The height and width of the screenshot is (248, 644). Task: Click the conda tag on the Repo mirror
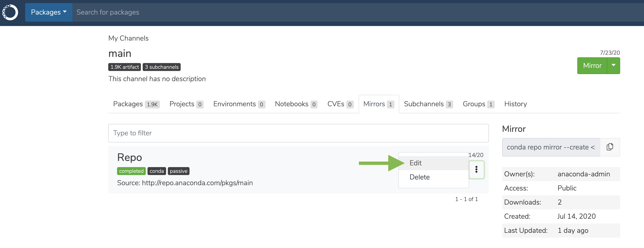pos(157,171)
